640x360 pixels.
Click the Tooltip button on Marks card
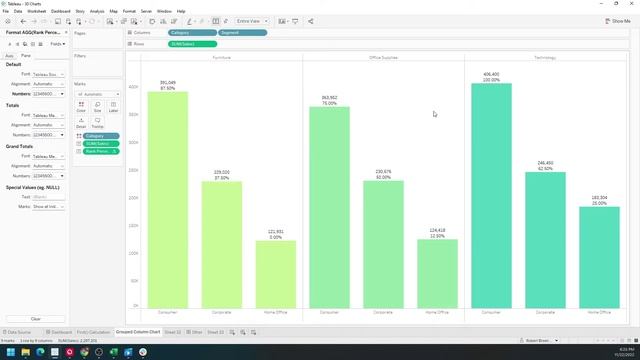(x=97, y=123)
